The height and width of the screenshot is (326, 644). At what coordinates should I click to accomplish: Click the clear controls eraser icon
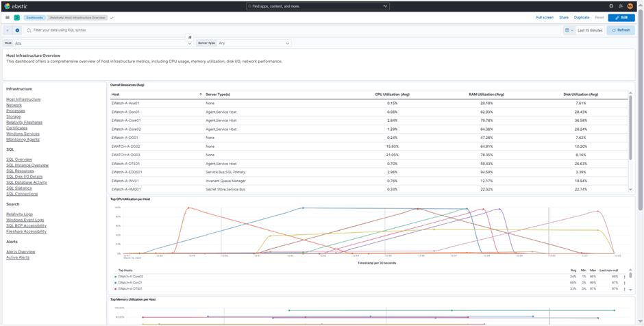189,37
